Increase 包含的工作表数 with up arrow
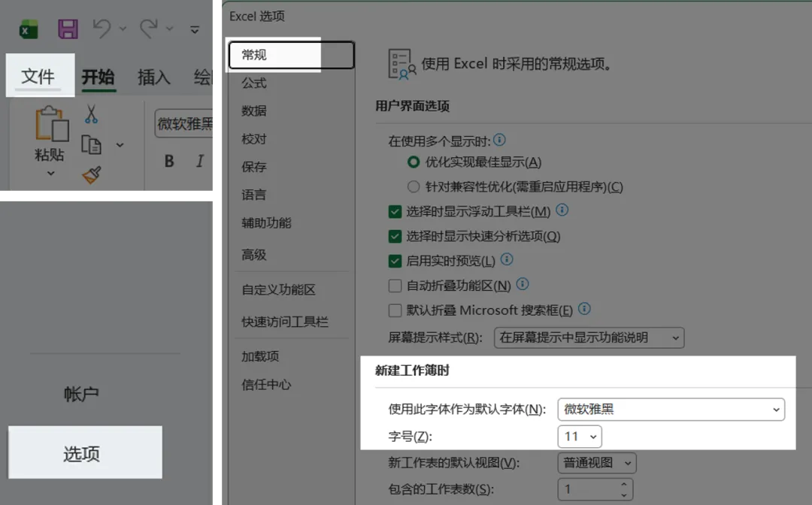The image size is (812, 505). click(x=623, y=484)
